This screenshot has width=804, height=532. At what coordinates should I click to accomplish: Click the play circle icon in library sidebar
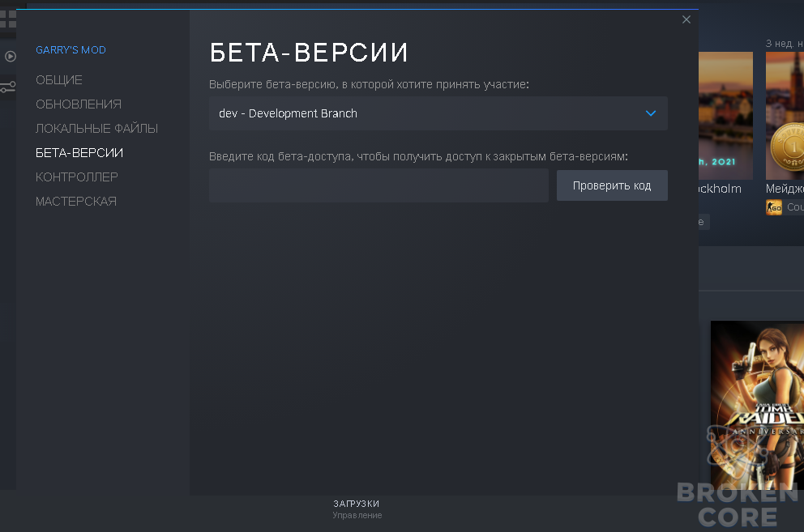(10, 57)
